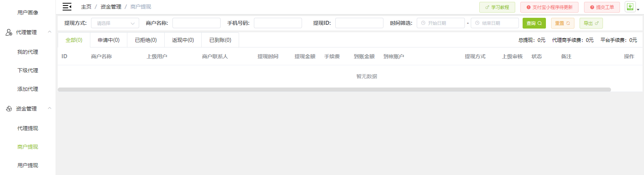This screenshot has height=175, width=644.
Task: Click the clock icon in 开始日期 field
Action: [423, 23]
